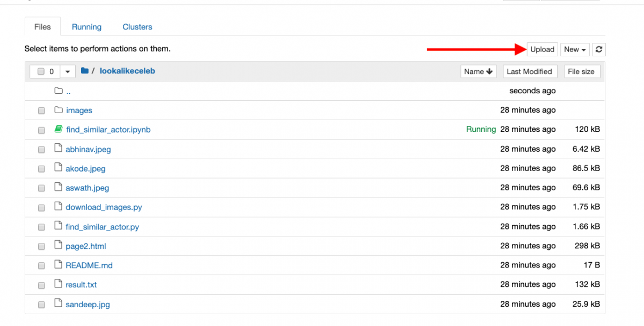Expand the selection type dropdown arrow
This screenshot has width=644, height=326.
point(68,71)
